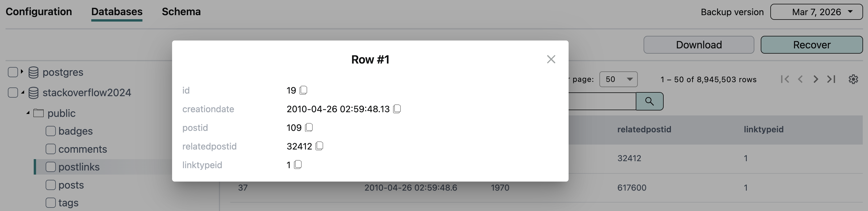The image size is (868, 211).
Task: Copy the id value 19
Action: click(303, 90)
